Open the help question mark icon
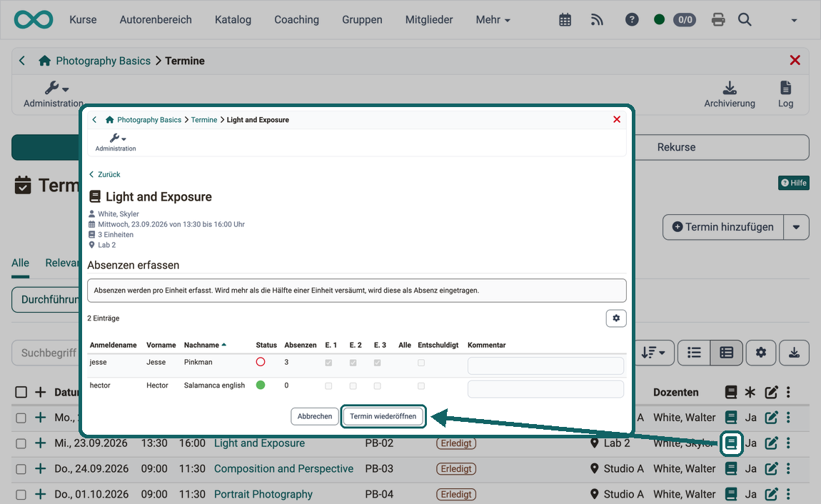The width and height of the screenshot is (821, 504). [632, 20]
